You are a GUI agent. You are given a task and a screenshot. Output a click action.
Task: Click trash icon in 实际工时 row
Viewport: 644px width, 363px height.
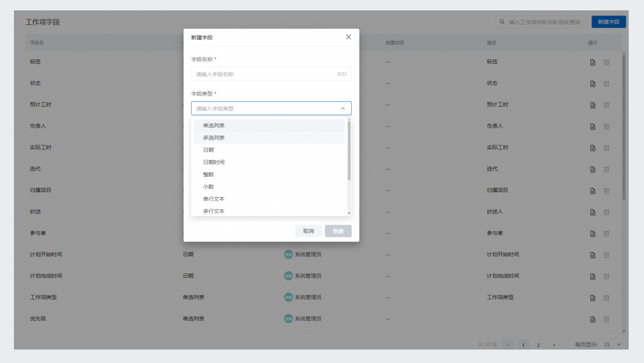pyautogui.click(x=606, y=148)
